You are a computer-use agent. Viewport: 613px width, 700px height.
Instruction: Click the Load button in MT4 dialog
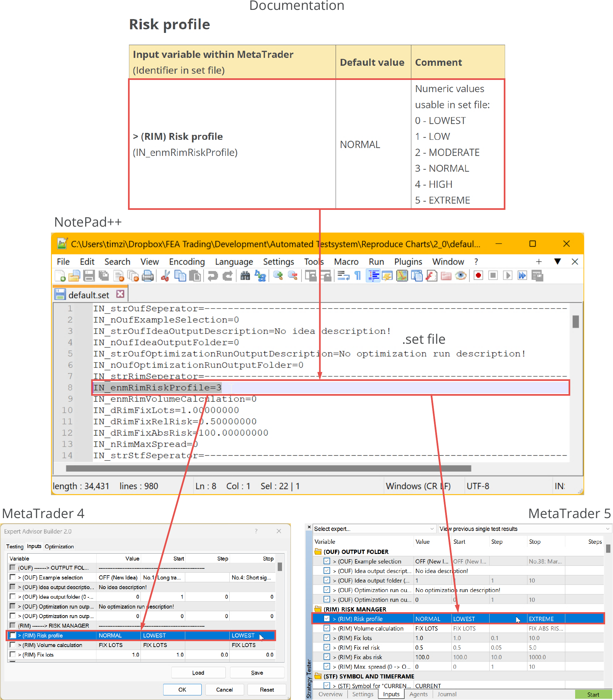tap(198, 673)
